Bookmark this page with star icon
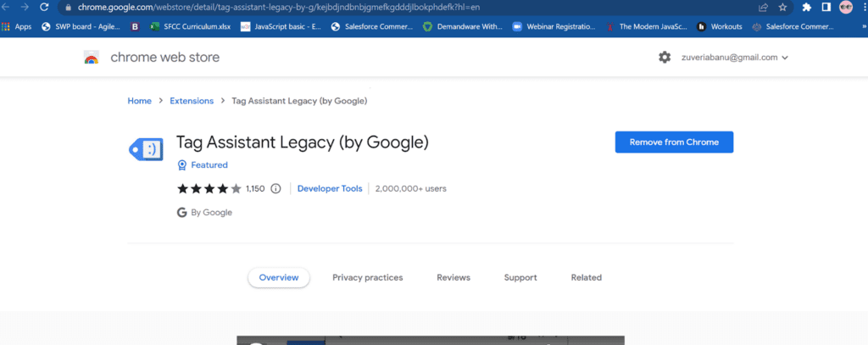868x345 pixels. (782, 7)
